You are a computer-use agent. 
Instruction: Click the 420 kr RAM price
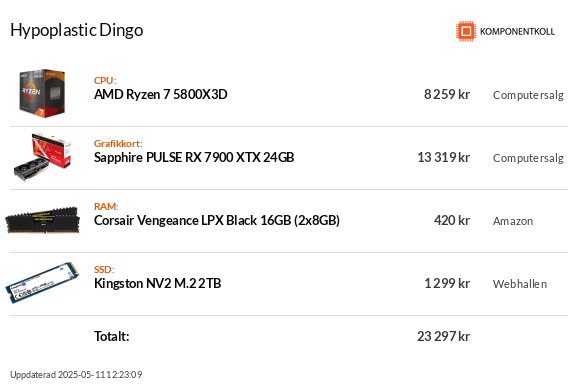[452, 221]
